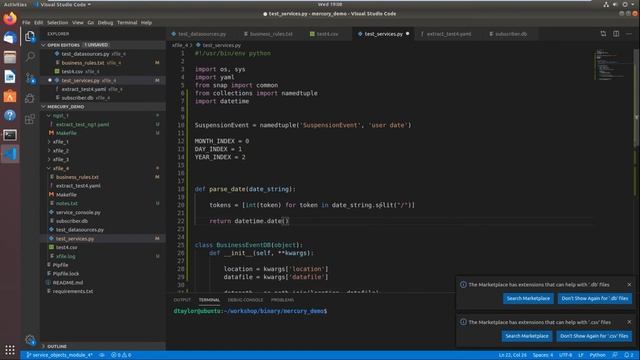Open the File menu
The width and height of the screenshot is (640, 360).
(26, 23)
